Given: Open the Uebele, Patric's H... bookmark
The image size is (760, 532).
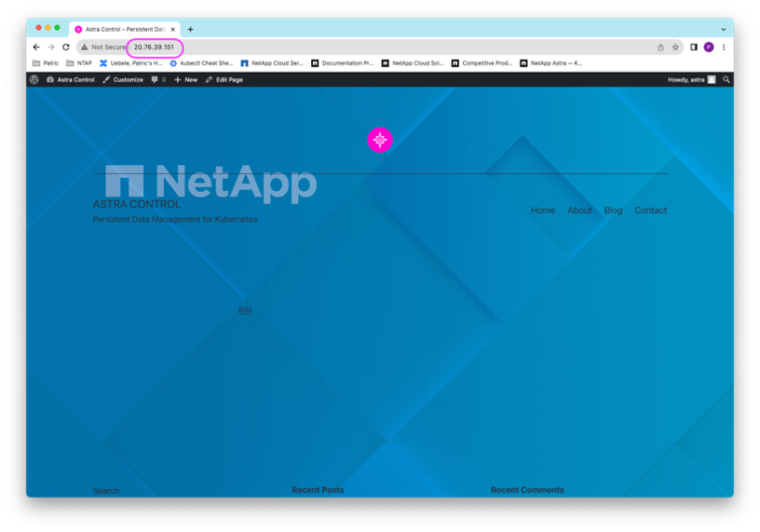Looking at the screenshot, I should pos(131,63).
